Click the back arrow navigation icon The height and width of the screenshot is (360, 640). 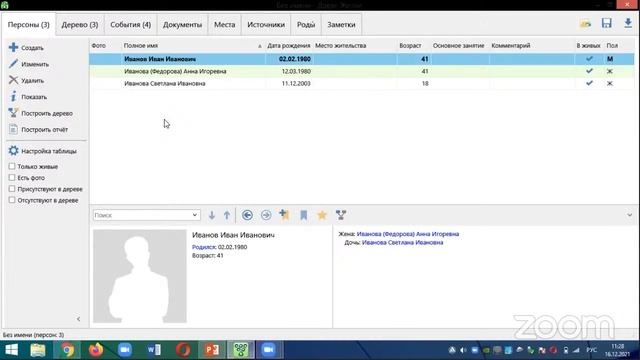[x=247, y=215]
